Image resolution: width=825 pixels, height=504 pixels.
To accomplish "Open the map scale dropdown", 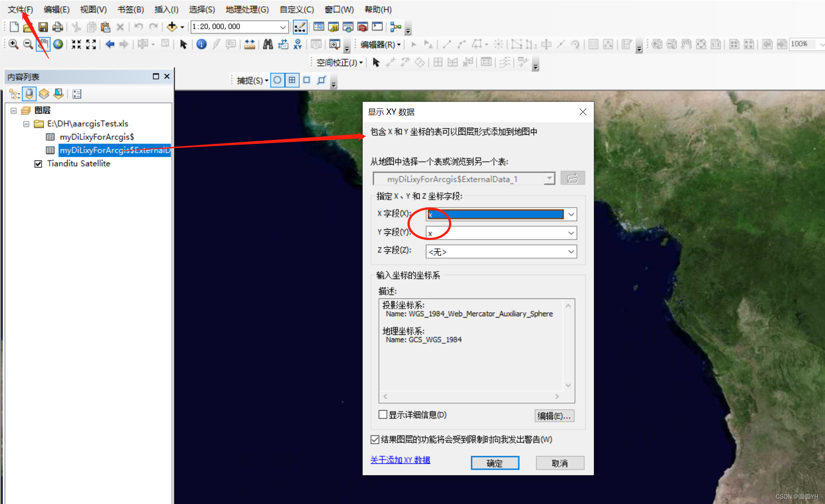I will coord(283,27).
